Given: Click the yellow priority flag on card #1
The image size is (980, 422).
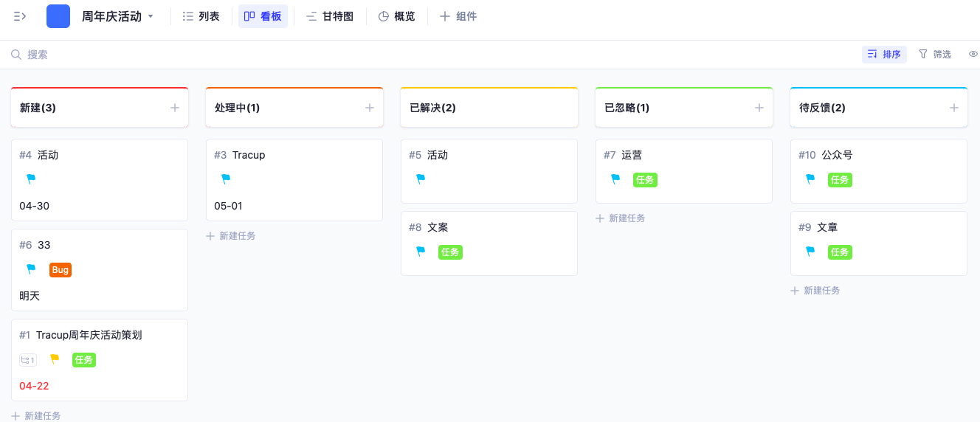Looking at the screenshot, I should (54, 359).
